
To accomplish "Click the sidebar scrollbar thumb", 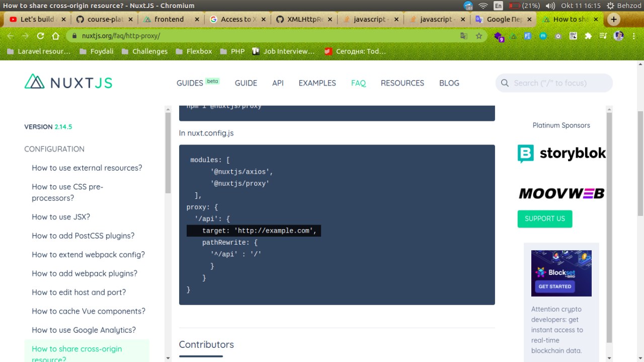I will pyautogui.click(x=168, y=153).
